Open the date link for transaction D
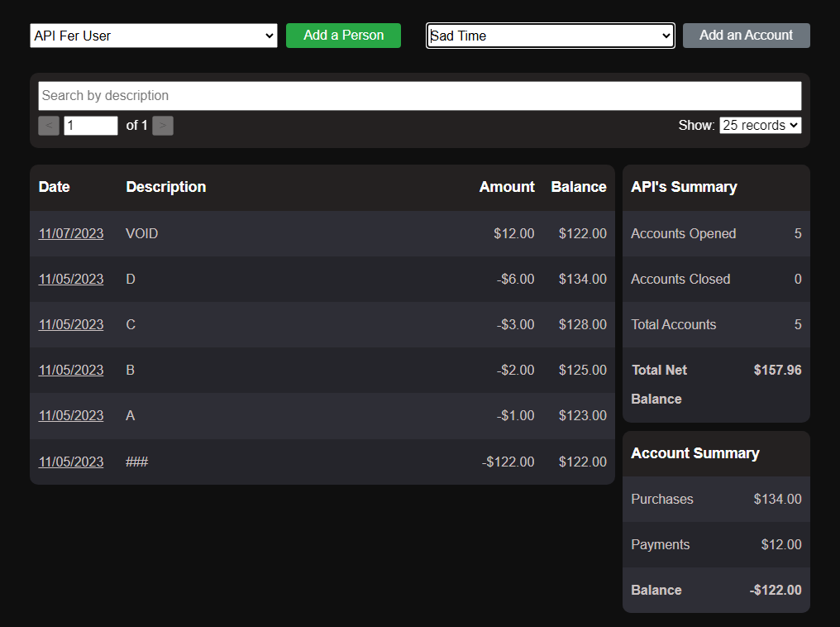 click(71, 280)
